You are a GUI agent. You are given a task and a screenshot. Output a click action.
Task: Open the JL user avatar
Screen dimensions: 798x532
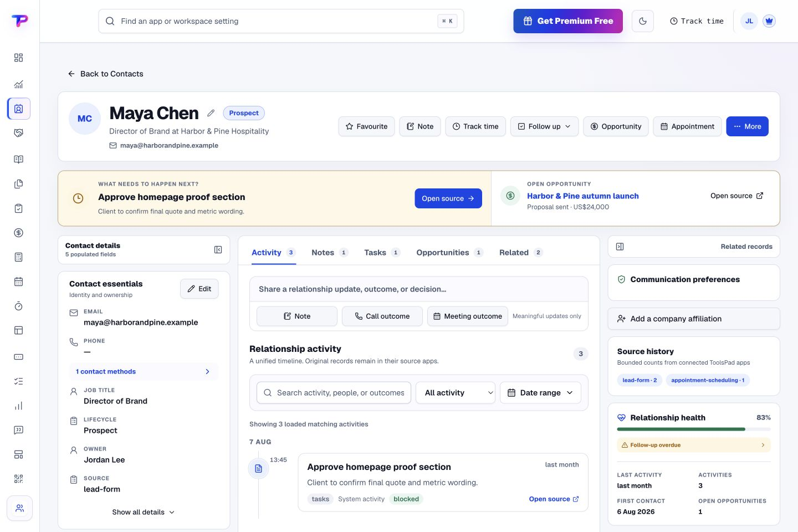(749, 21)
